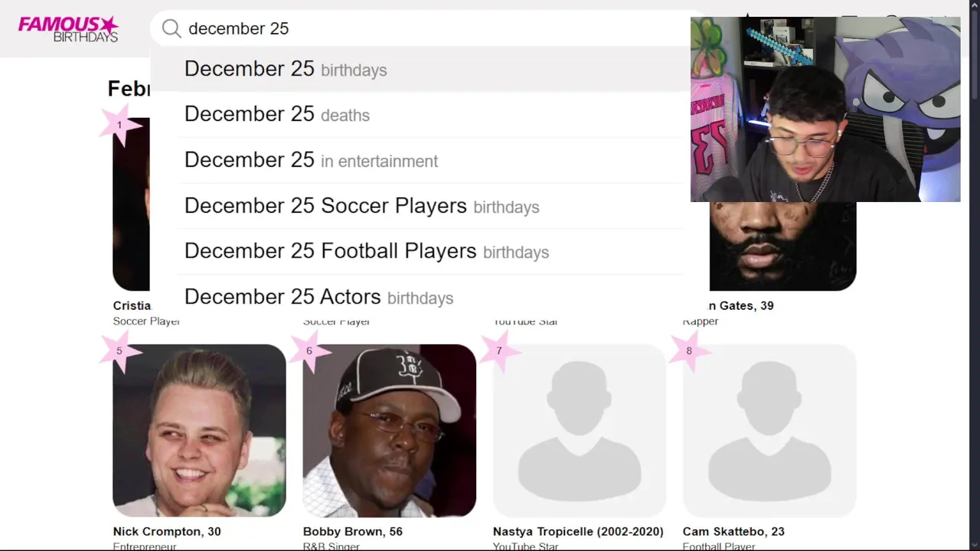Open Bobby Brown's profile photo
The width and height of the screenshot is (980, 551).
coord(389,431)
